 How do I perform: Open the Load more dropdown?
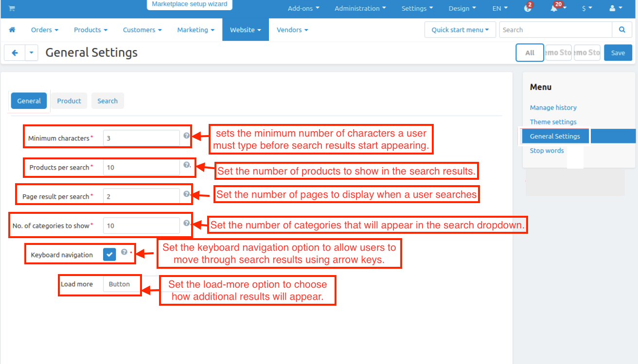coord(122,284)
